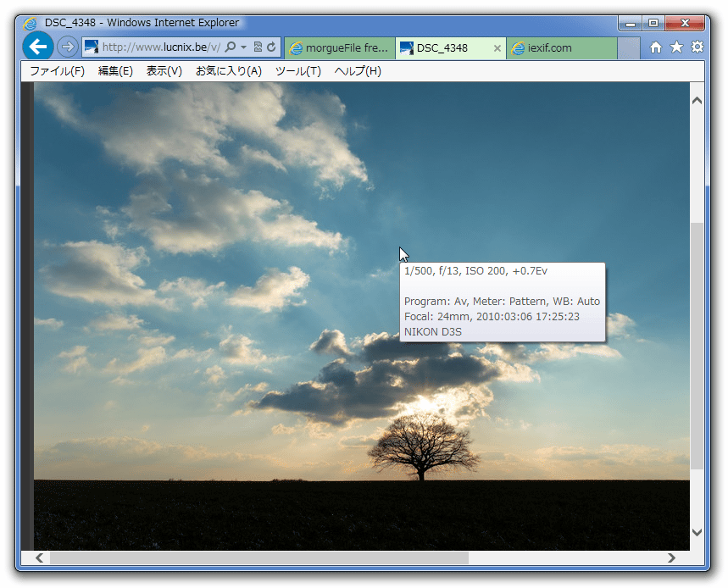Open the 表示(V) menu
The width and height of the screenshot is (728, 588).
click(164, 71)
